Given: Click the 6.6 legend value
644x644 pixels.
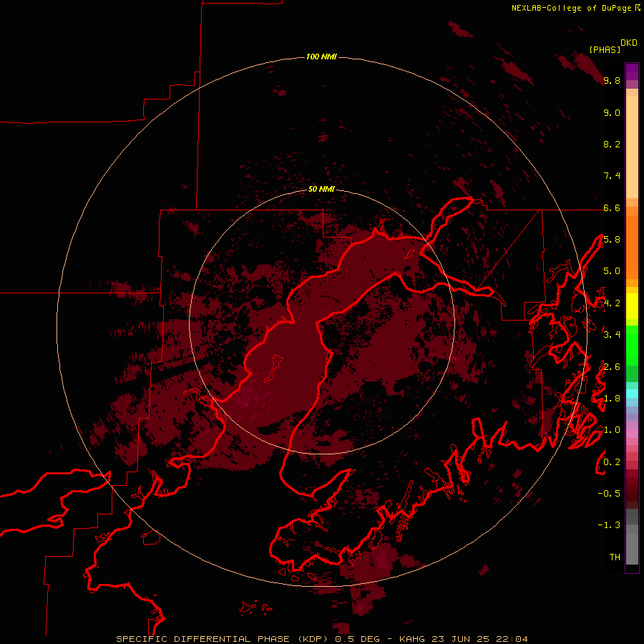Looking at the screenshot, I should click(612, 208).
